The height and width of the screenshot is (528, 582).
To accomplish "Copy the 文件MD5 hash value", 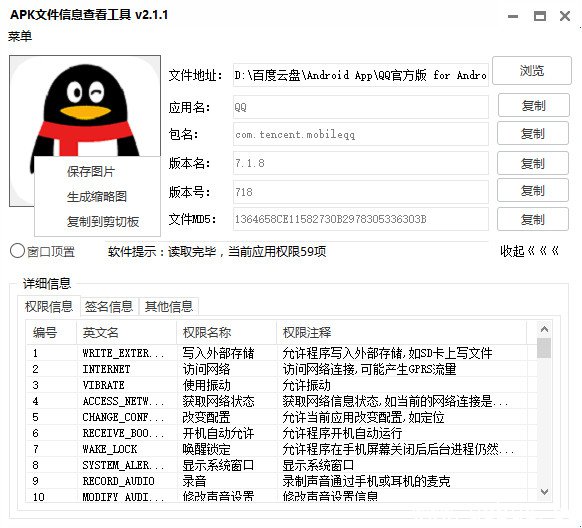I will [533, 219].
